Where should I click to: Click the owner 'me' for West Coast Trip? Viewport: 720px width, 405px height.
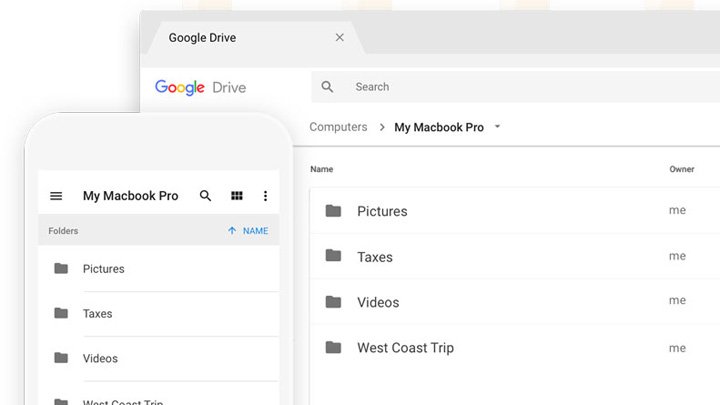(x=677, y=348)
